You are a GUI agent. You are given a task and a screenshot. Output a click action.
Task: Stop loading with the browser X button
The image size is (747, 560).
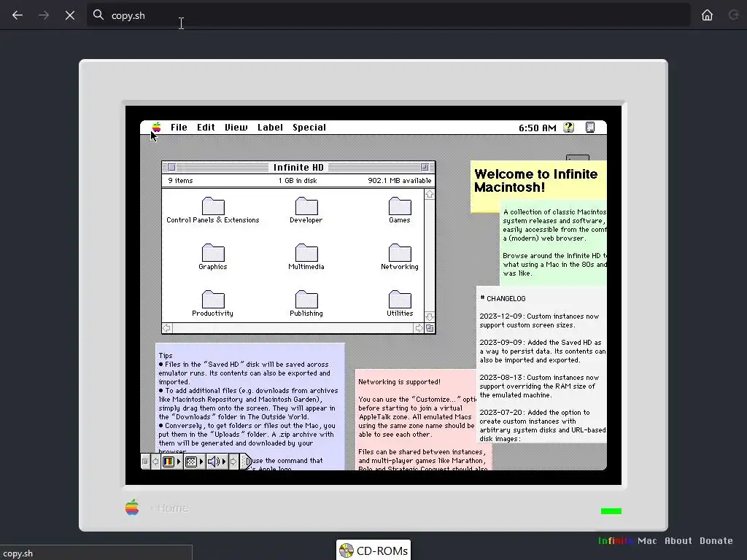pyautogui.click(x=70, y=15)
